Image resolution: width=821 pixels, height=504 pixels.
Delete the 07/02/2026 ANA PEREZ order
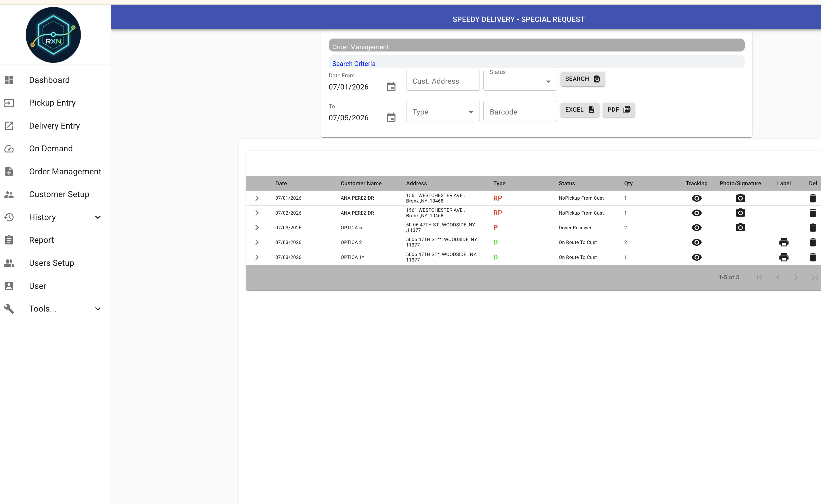pyautogui.click(x=813, y=213)
